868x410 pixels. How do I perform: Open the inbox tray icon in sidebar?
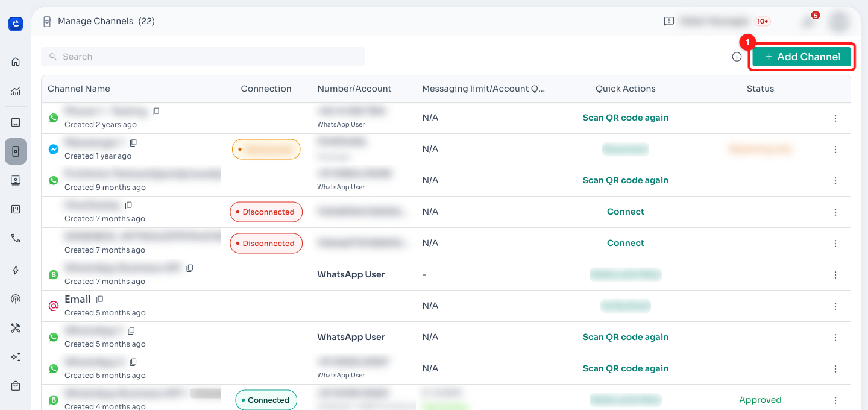click(x=16, y=122)
